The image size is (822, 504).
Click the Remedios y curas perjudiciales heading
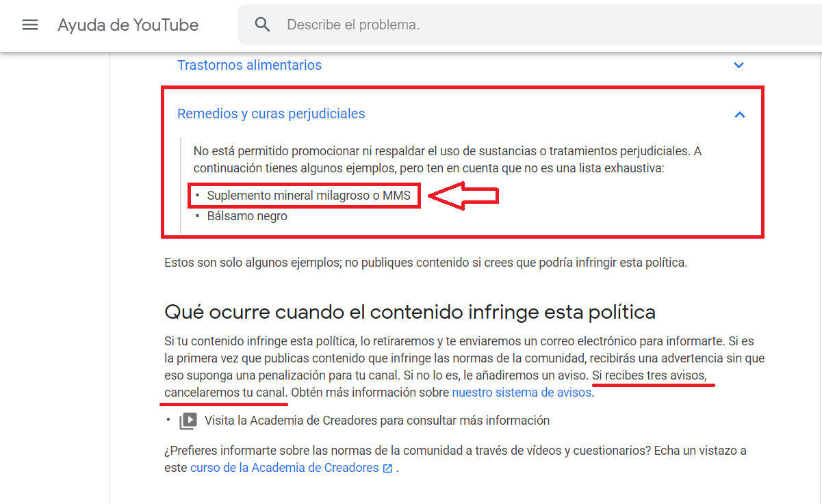point(271,114)
